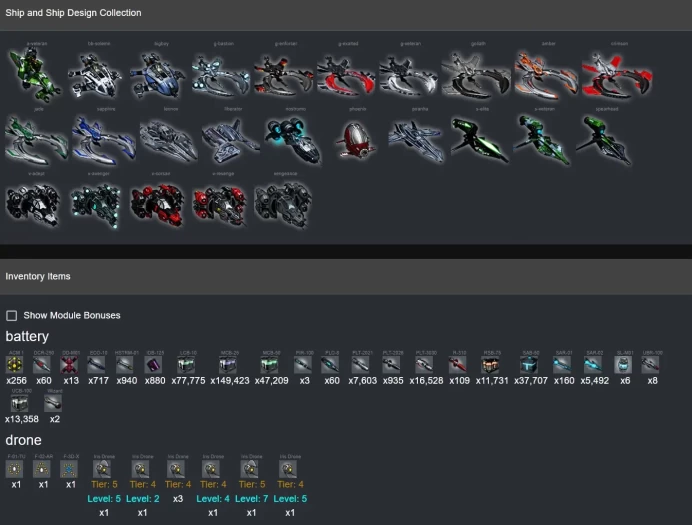Select the spearhead ship
This screenshot has height=525, width=692.
pos(604,139)
